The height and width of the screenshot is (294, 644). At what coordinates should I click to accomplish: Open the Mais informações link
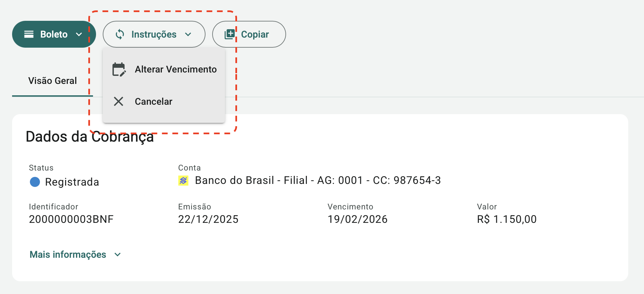(x=68, y=255)
